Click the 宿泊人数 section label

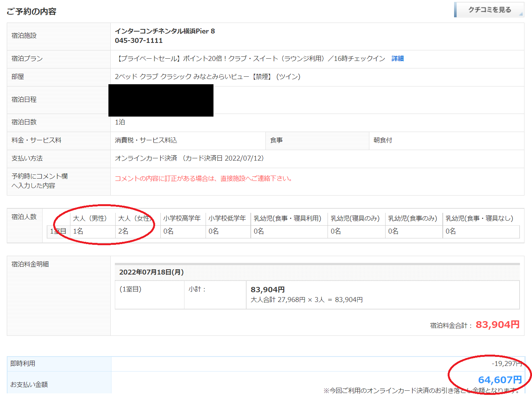pyautogui.click(x=24, y=217)
